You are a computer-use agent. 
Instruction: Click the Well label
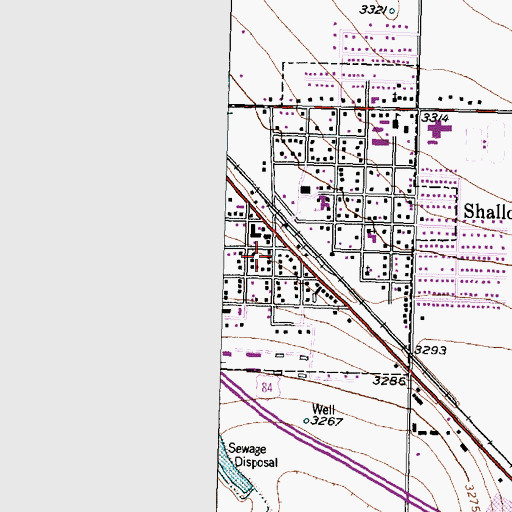[323, 409]
